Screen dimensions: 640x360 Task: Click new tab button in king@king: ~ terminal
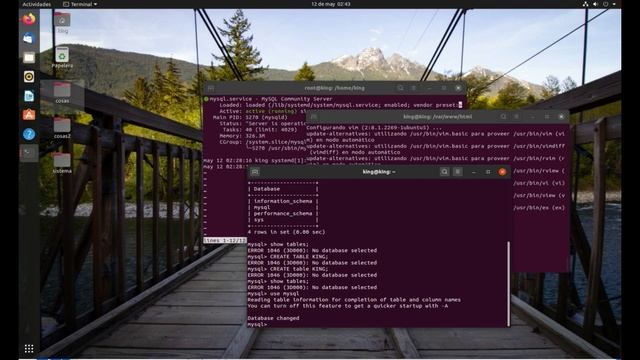255,172
